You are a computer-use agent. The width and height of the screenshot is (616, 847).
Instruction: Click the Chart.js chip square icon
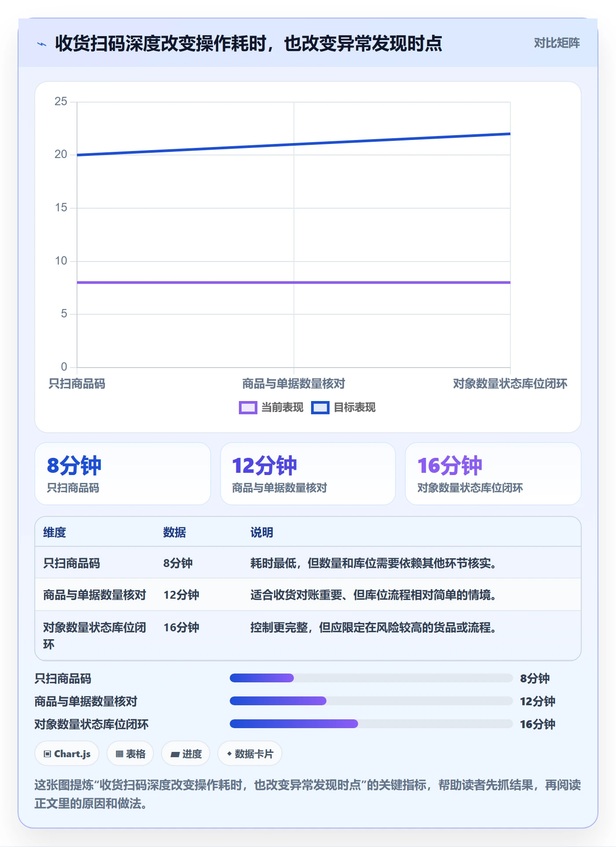click(x=48, y=754)
